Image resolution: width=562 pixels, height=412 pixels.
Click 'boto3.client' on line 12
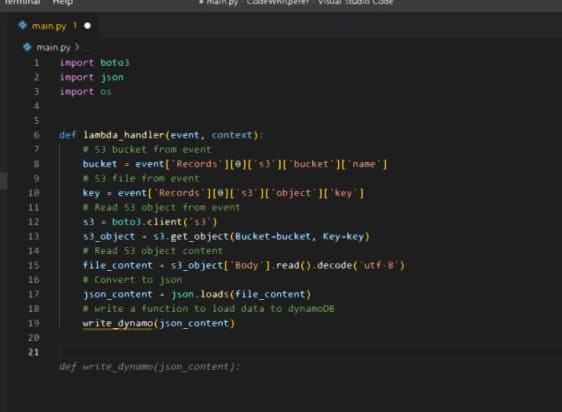tap(147, 222)
